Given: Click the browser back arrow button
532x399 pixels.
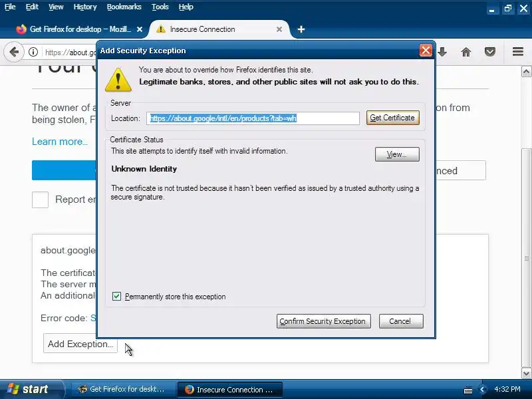Looking at the screenshot, I should pyautogui.click(x=14, y=53).
